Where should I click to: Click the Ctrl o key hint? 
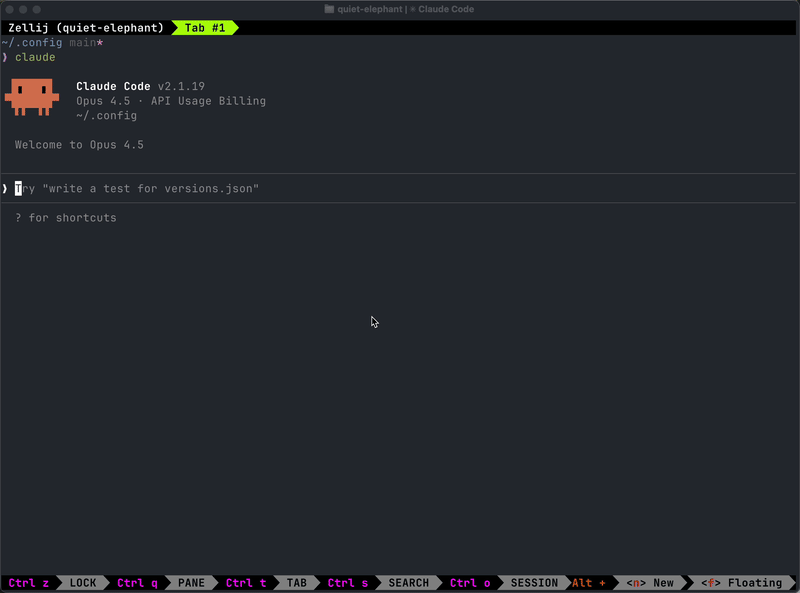(470, 583)
